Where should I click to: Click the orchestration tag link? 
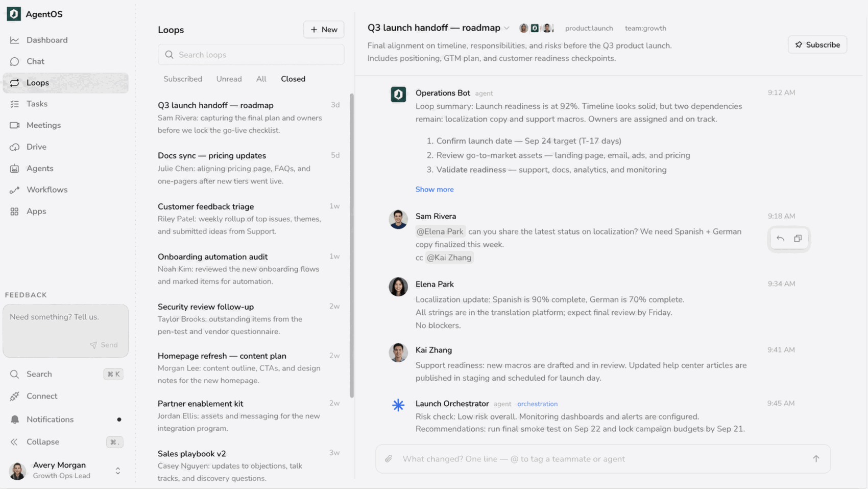537,404
